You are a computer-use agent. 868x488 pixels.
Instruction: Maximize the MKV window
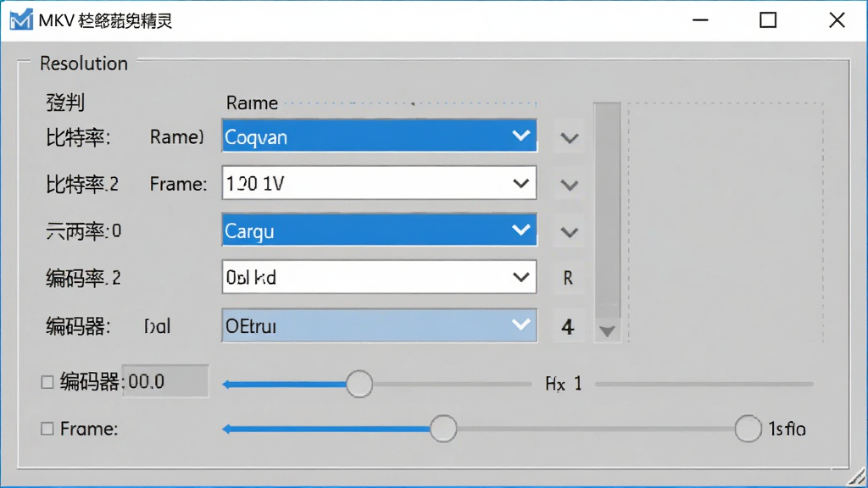coord(768,20)
